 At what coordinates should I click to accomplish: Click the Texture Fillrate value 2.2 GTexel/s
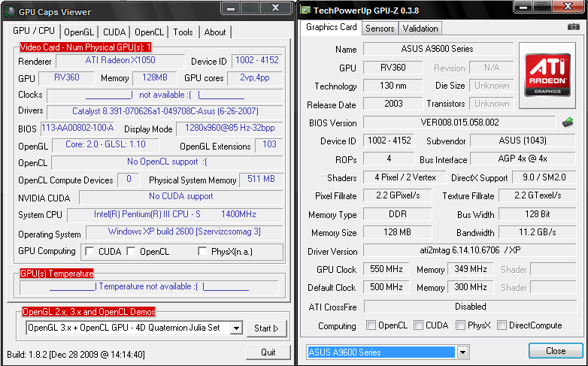point(538,195)
